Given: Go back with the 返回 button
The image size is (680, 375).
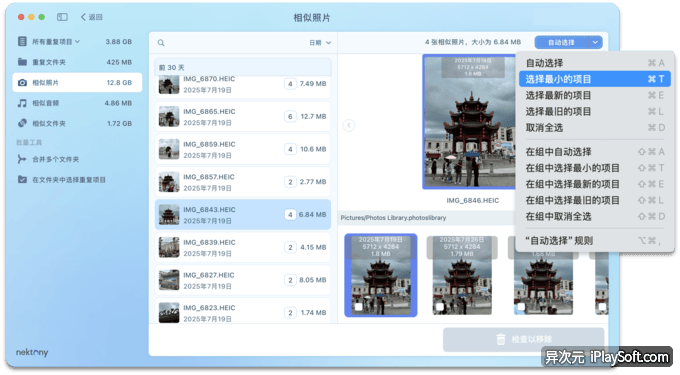Looking at the screenshot, I should click(92, 17).
